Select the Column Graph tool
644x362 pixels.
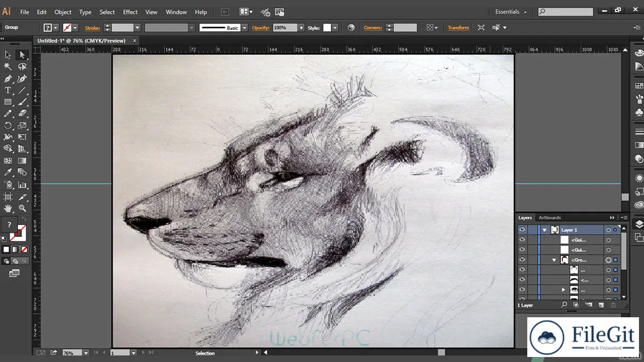pos(22,185)
